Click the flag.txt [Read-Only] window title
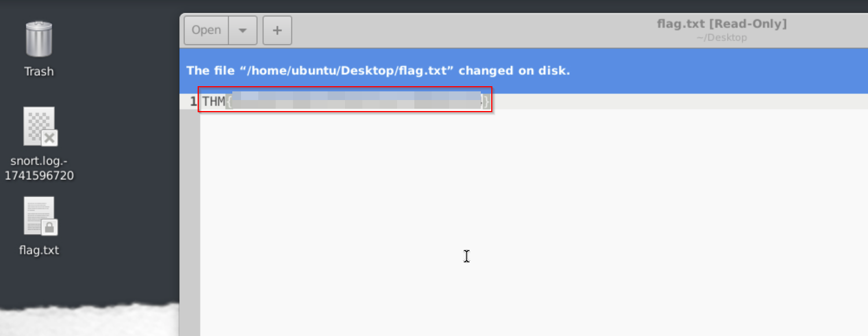The width and height of the screenshot is (868, 336). coord(722,24)
